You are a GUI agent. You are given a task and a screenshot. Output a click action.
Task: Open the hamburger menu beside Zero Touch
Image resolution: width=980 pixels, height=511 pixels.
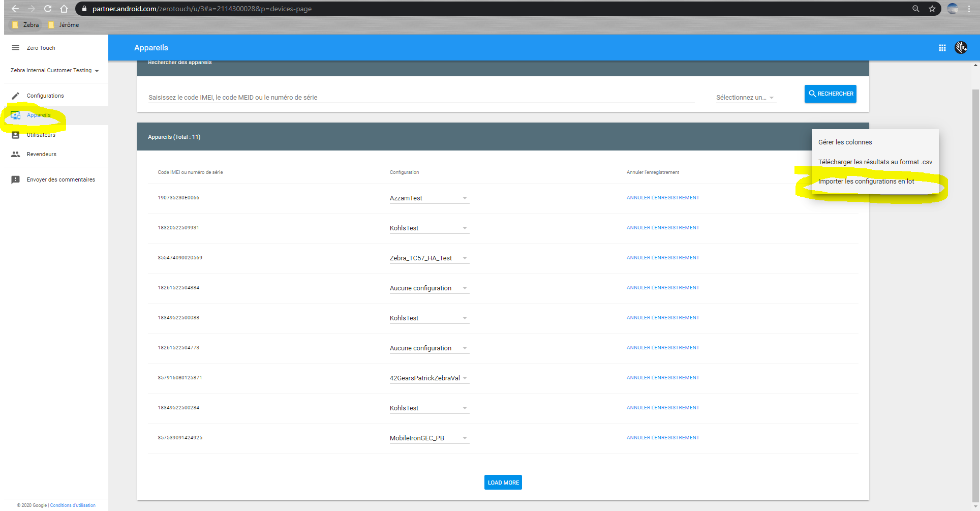(x=16, y=48)
